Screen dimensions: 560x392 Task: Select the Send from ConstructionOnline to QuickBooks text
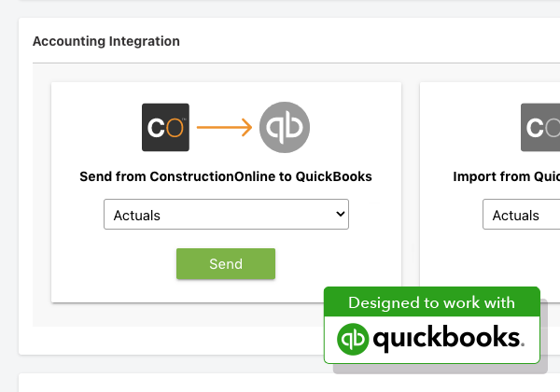tap(226, 176)
